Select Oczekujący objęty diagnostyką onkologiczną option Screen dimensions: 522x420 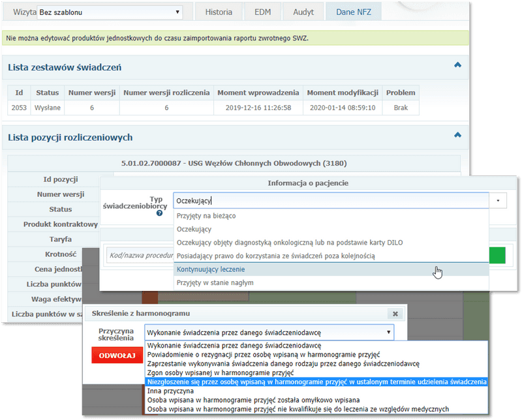331,242
